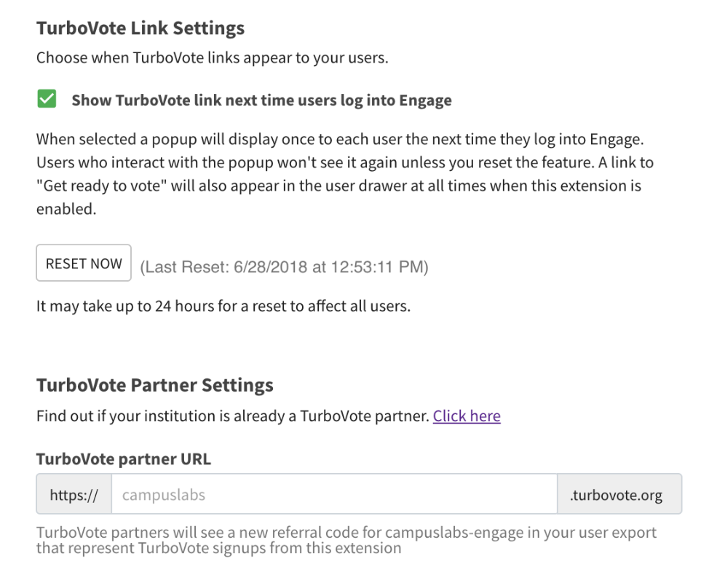This screenshot has height=588, width=725.
Task: Click the word 'enabled.' ending the paragraph
Action: coord(66,209)
